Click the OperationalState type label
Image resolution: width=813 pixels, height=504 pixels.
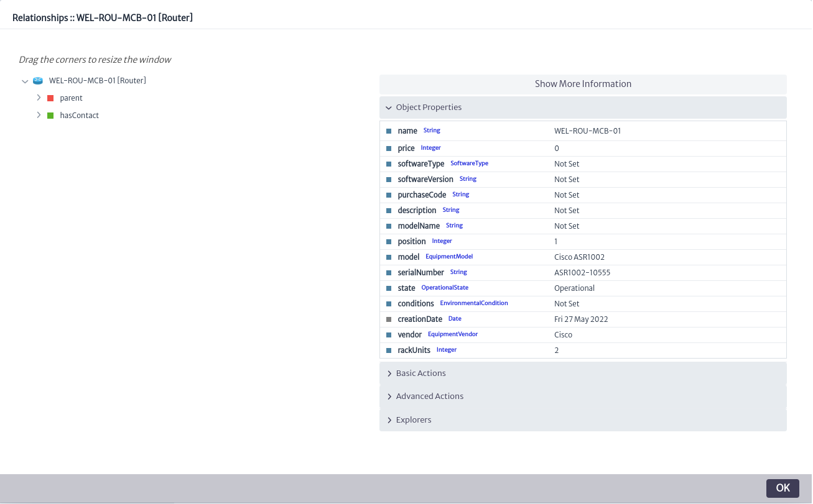[445, 288]
